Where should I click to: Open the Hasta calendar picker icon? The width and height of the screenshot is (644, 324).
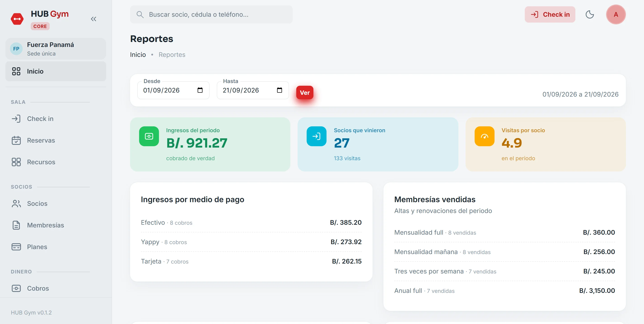tap(280, 90)
